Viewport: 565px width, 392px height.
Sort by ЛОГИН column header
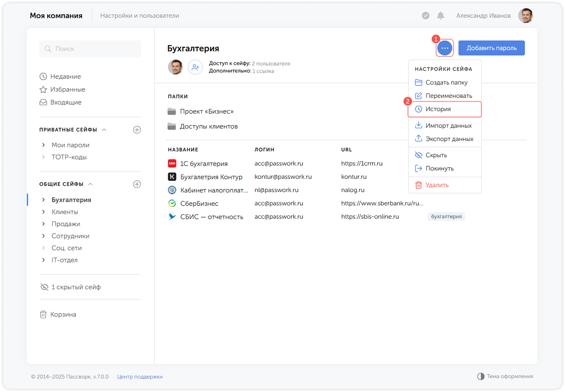[264, 150]
